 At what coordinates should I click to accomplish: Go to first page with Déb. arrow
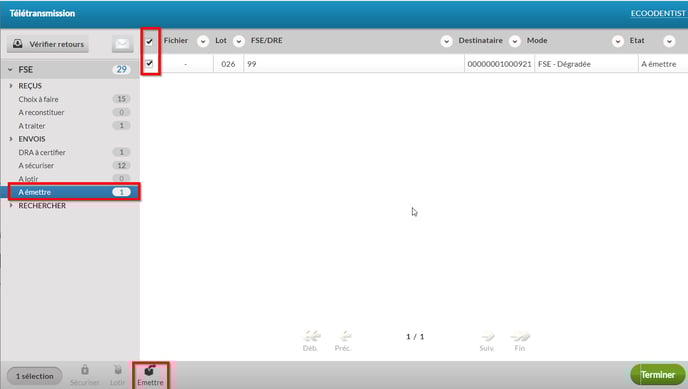click(x=311, y=336)
